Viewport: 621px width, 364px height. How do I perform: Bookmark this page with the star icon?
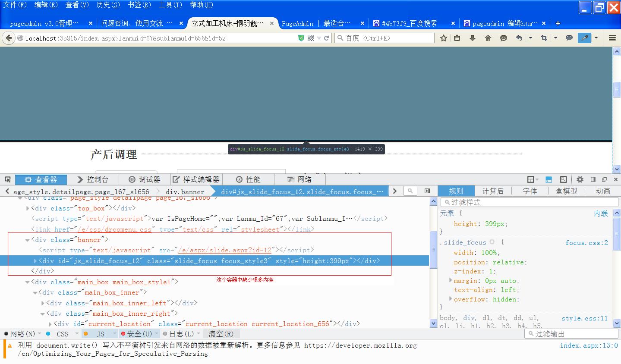click(443, 38)
